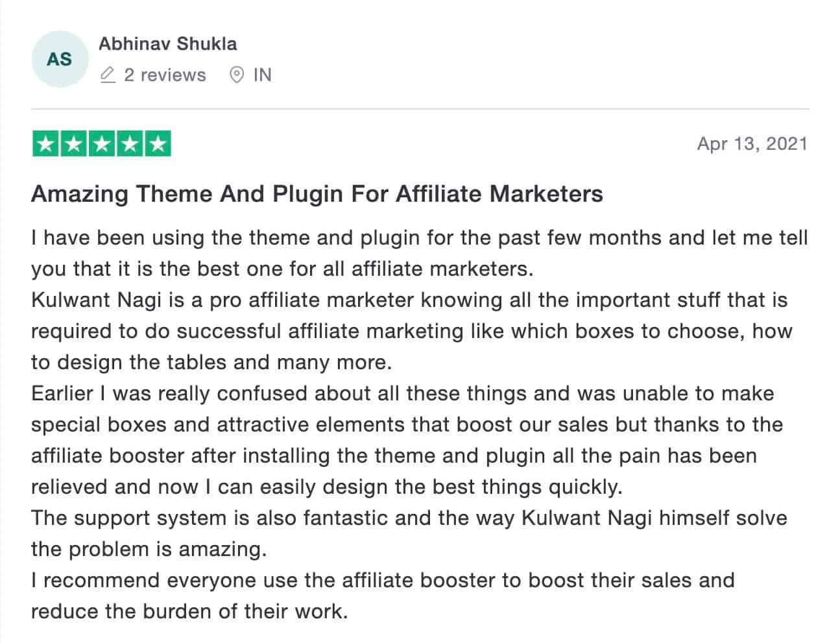The image size is (840, 643).
Task: Click the location pin icon
Action: coord(237,75)
